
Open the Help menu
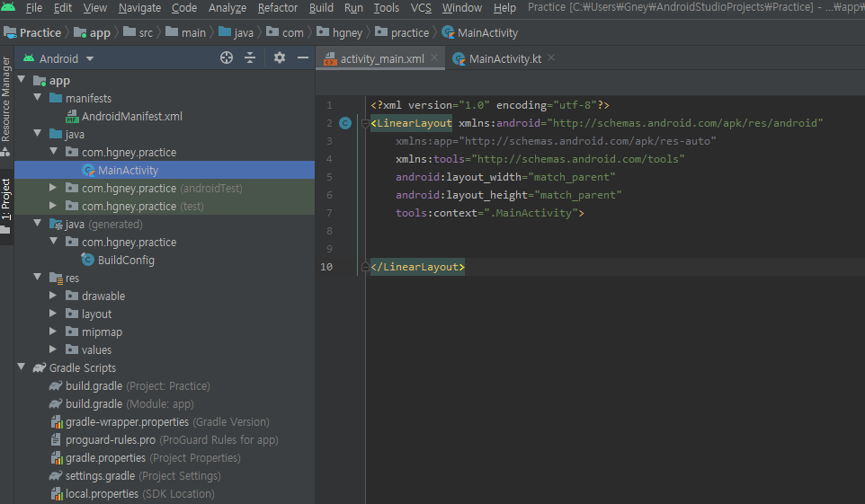coord(504,8)
